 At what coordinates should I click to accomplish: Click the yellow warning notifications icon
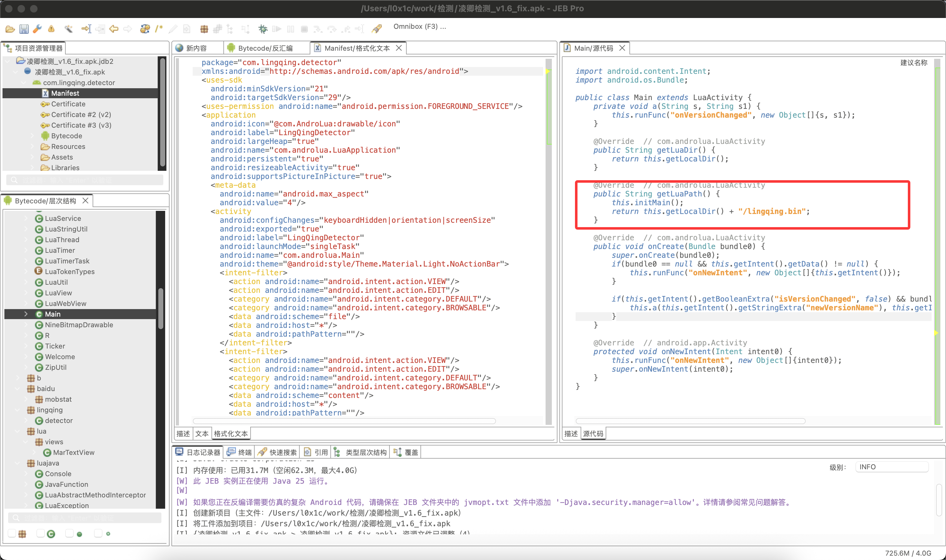click(51, 29)
